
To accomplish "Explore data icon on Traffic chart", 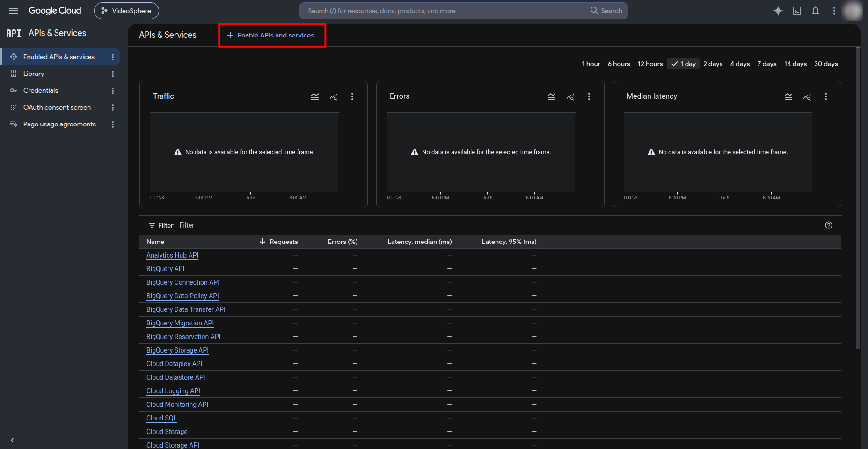I will click(x=334, y=97).
